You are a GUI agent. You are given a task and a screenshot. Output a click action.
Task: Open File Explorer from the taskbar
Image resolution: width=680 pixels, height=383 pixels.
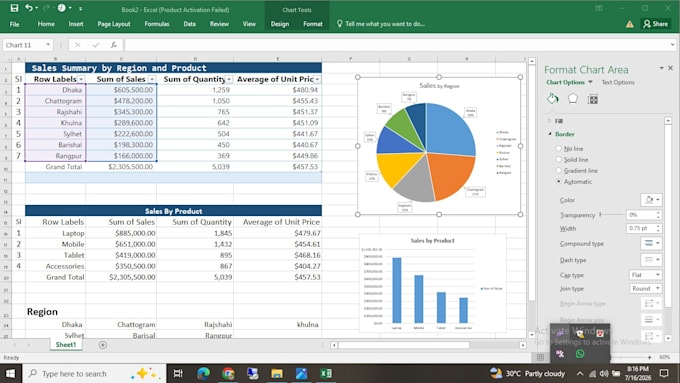(277, 373)
